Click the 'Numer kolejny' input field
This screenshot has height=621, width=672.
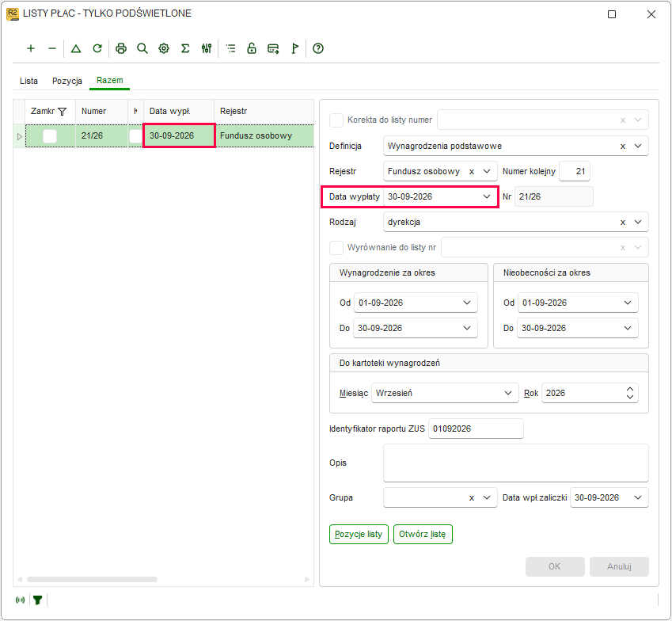(575, 172)
